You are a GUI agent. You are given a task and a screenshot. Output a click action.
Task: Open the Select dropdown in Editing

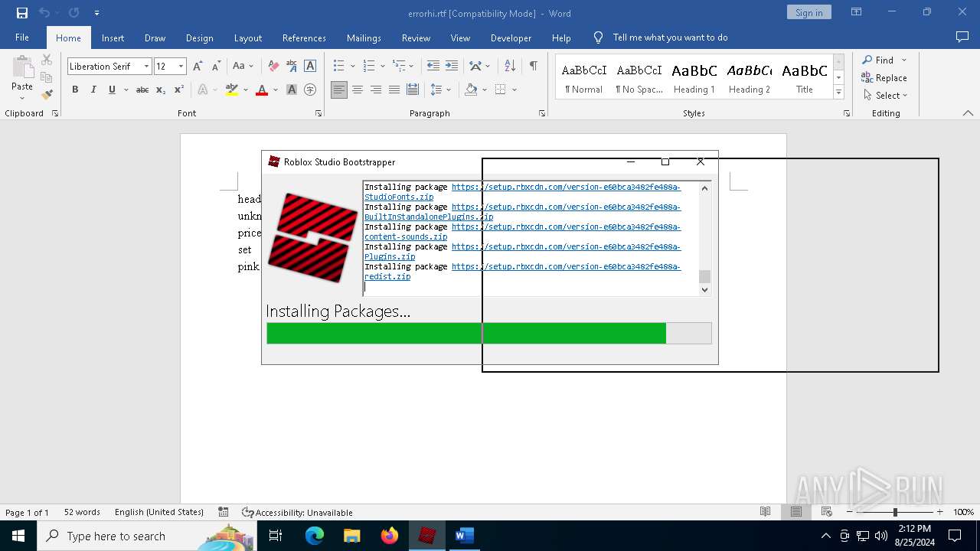(885, 96)
